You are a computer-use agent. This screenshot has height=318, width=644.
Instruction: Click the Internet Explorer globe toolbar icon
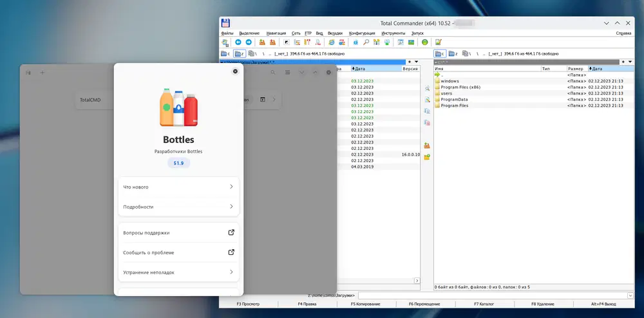332,42
